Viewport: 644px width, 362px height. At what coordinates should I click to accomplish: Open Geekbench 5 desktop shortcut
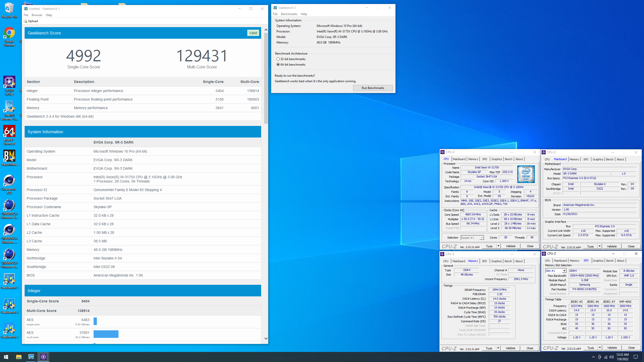coord(9,331)
